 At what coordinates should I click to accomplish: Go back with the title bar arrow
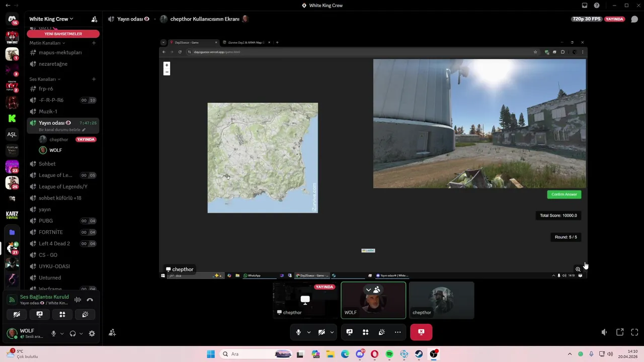pyautogui.click(x=8, y=6)
